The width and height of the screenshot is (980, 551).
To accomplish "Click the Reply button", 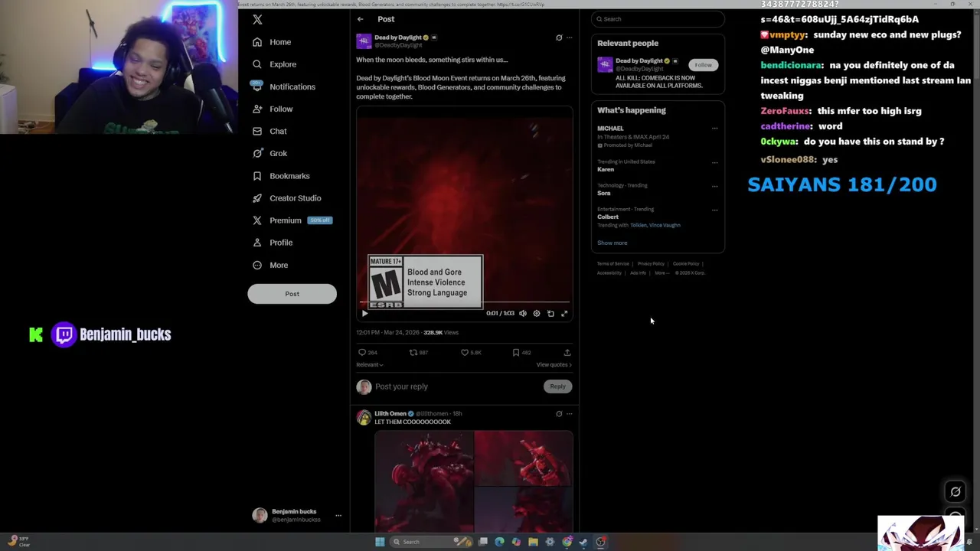I will (557, 386).
